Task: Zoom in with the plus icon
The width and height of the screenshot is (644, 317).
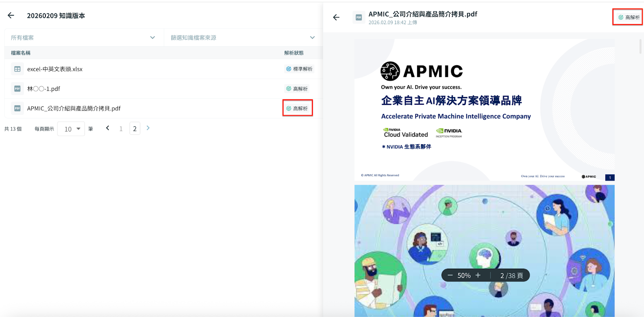Action: coord(478,276)
